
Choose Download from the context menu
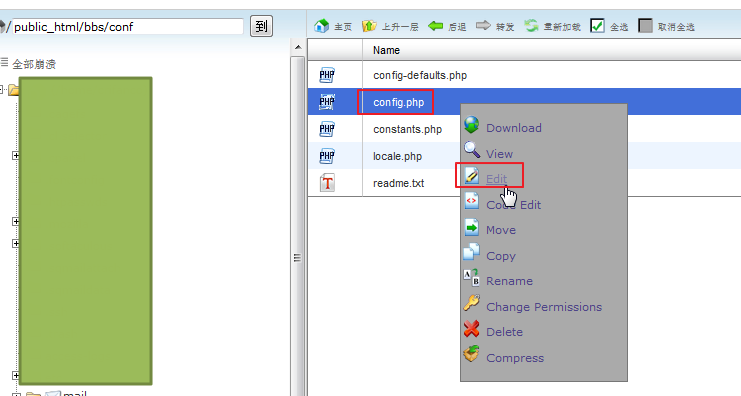(x=514, y=128)
